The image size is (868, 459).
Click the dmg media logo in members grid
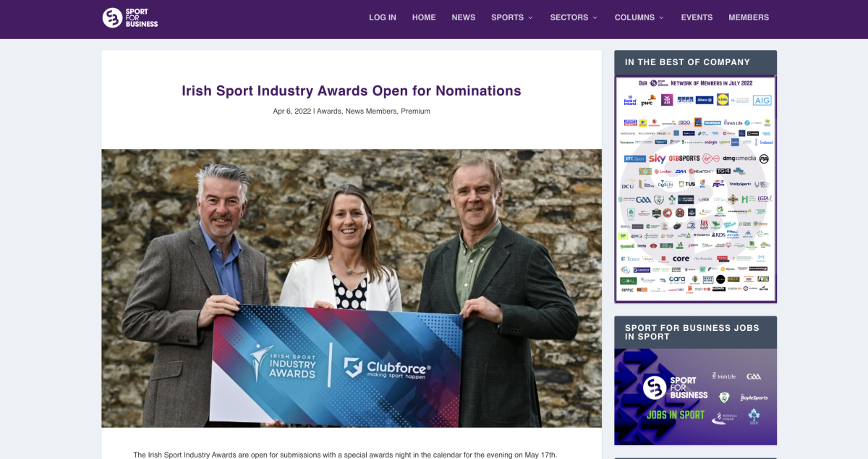click(x=739, y=159)
